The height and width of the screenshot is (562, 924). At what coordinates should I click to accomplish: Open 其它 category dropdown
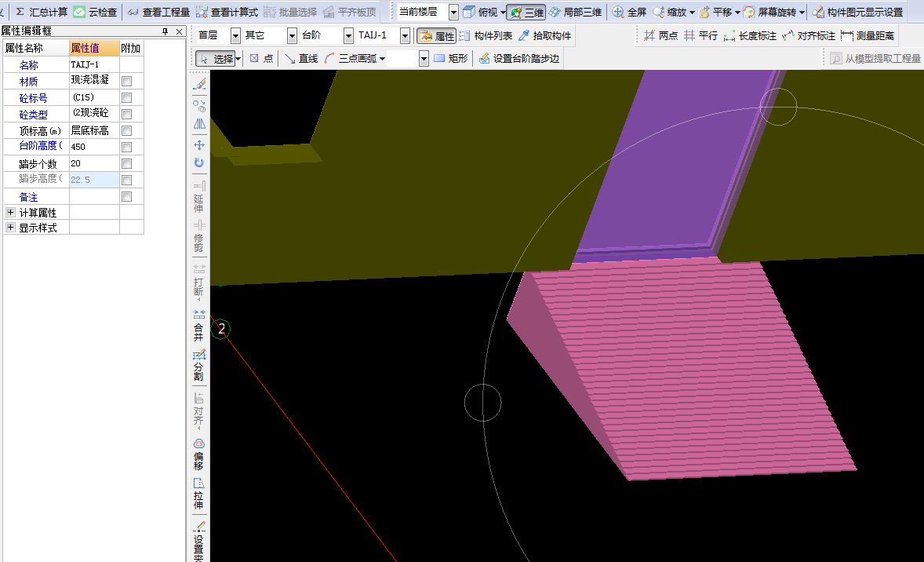(x=292, y=36)
